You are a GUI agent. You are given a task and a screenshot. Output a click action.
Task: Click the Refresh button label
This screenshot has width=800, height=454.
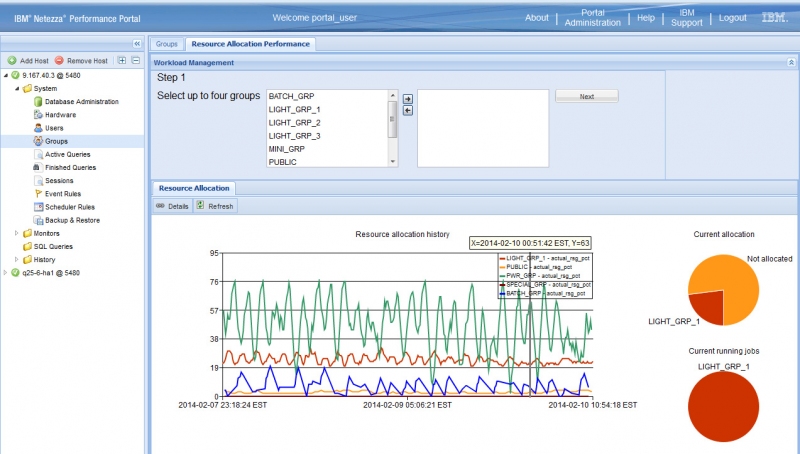coord(220,206)
